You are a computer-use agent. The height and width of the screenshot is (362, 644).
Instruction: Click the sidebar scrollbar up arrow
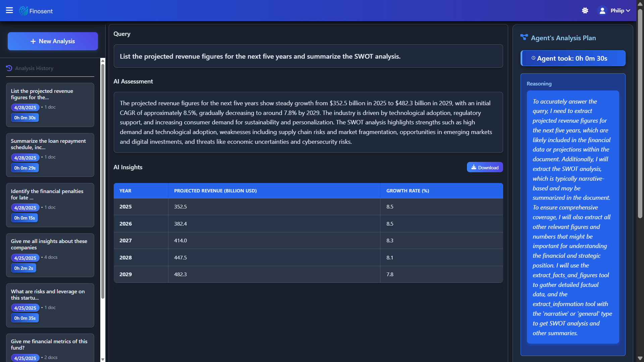(x=103, y=61)
